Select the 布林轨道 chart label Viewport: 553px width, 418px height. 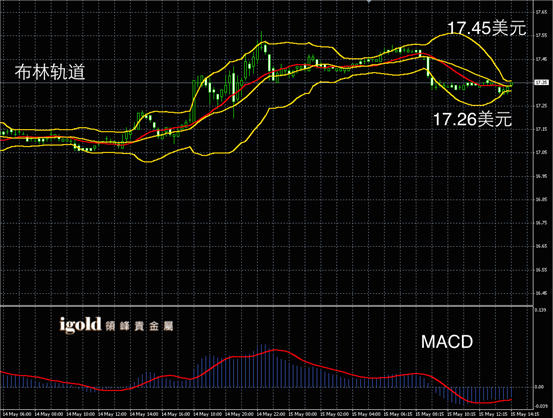(50, 72)
